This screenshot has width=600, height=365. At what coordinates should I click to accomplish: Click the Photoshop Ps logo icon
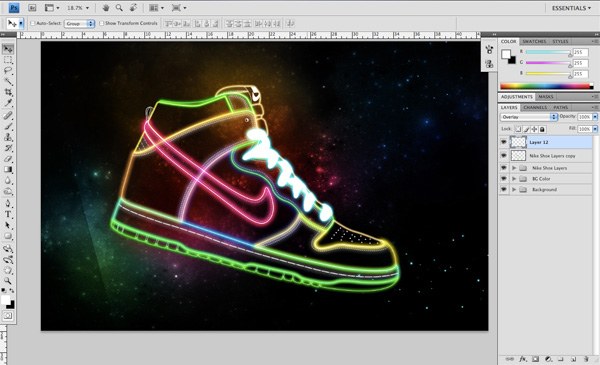tap(14, 8)
